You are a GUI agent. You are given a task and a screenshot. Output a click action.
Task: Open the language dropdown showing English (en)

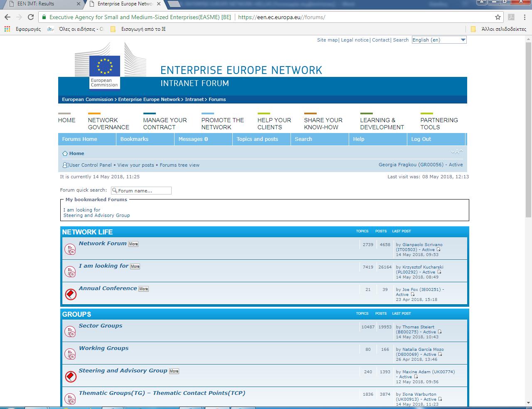439,40
